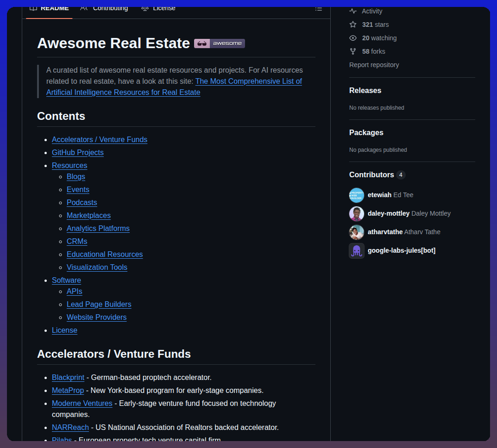497x448 pixels.
Task: Click the Contents heading
Action: click(x=61, y=116)
